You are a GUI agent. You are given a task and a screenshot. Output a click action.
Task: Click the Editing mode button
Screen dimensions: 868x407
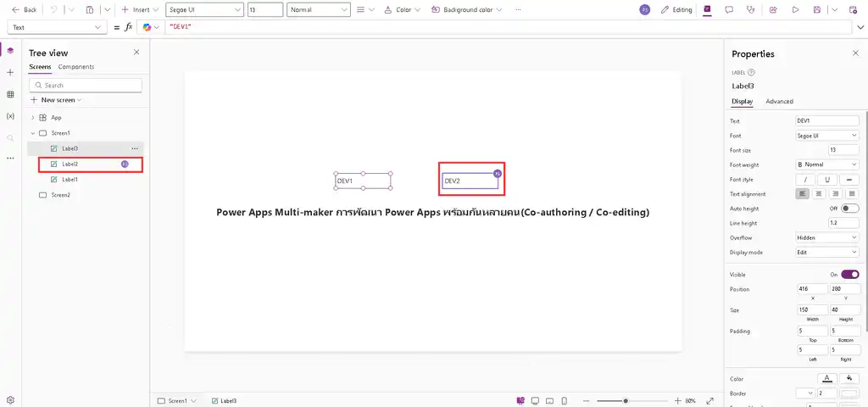676,9
